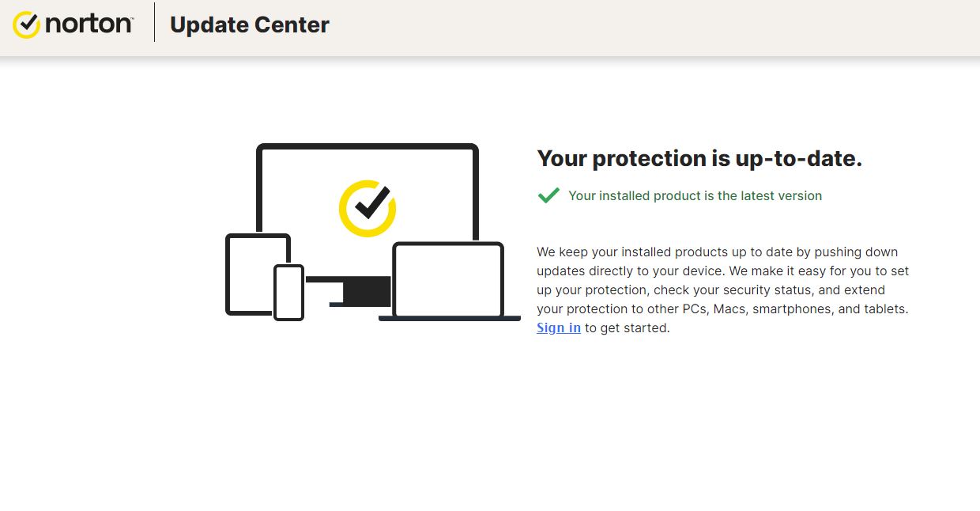Click the smartphone device illustration
Image resolution: width=980 pixels, height=511 pixels.
pos(288,293)
